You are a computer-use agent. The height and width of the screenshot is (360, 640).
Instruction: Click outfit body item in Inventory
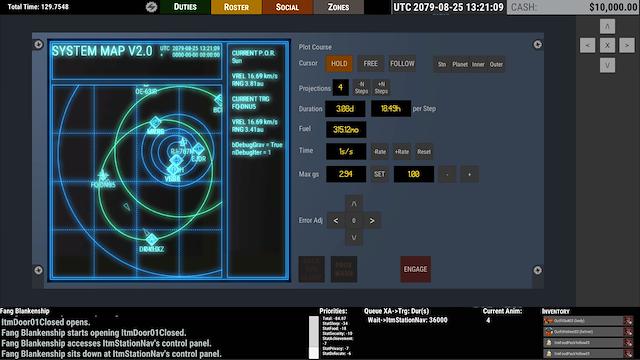coord(583,321)
